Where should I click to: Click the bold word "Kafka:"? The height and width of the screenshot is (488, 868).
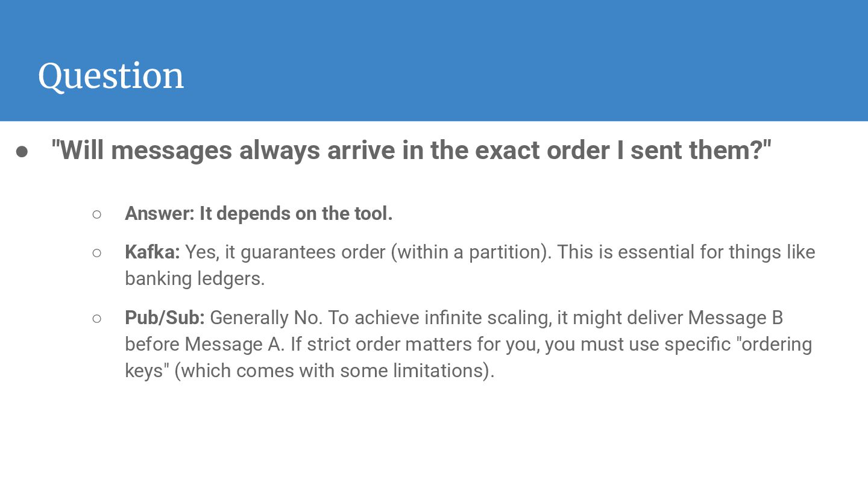point(153,252)
